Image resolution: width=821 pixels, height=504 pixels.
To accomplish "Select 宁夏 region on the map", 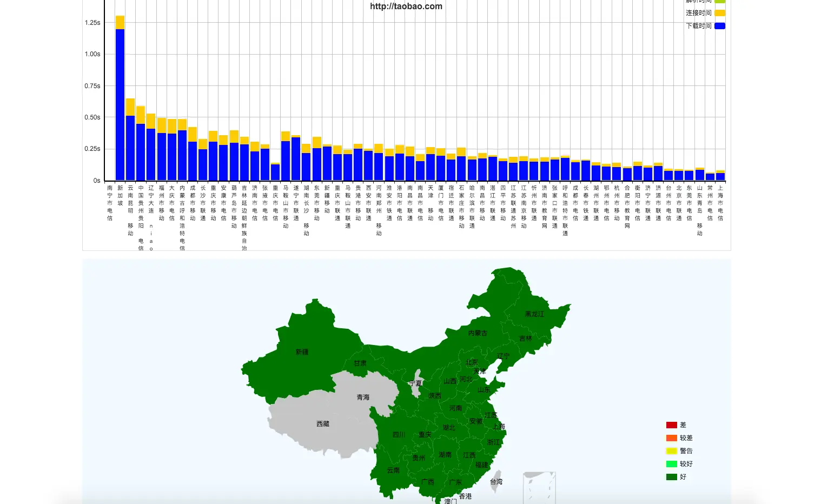I will tap(415, 383).
